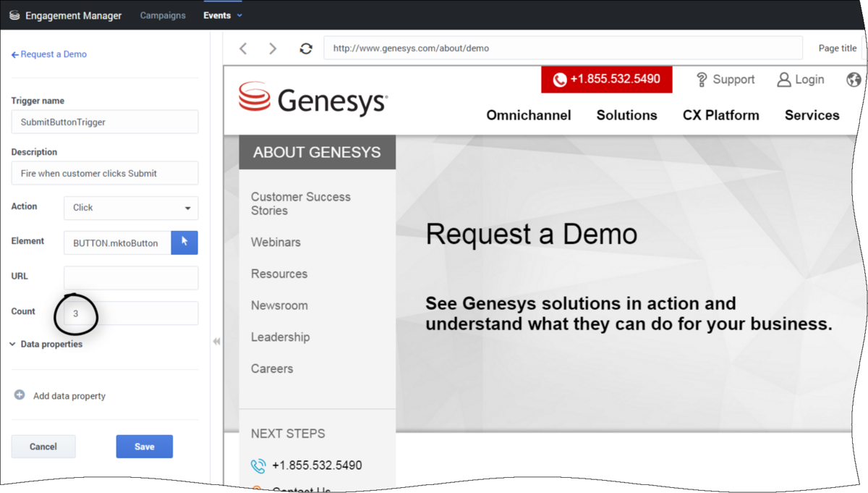Click the Genesys logo
868x493 pixels.
coord(312,99)
